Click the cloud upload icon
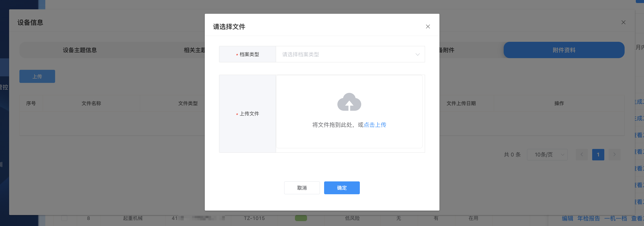 [x=349, y=102]
